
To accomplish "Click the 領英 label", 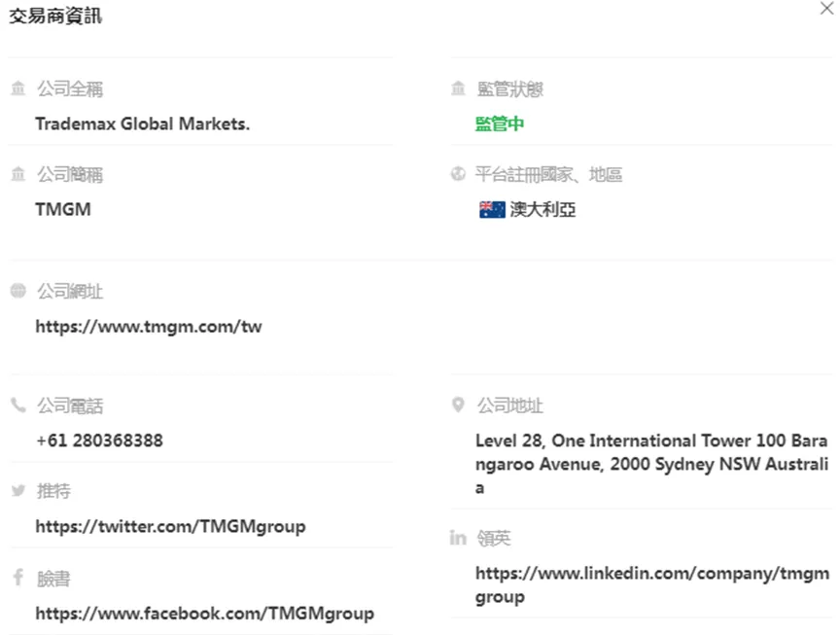I will (x=494, y=538).
